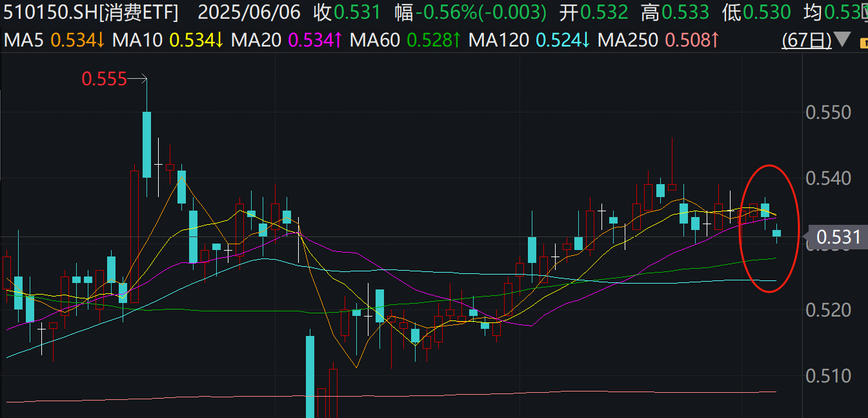Select the 510150.SH[消费ETF] ticker title
The height and width of the screenshot is (418, 868).
point(91,12)
